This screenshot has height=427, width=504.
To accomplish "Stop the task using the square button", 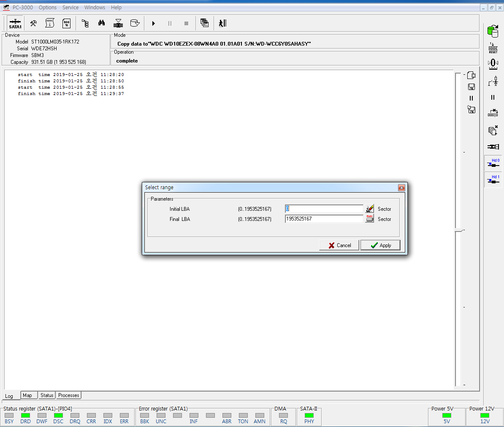I will click(186, 24).
